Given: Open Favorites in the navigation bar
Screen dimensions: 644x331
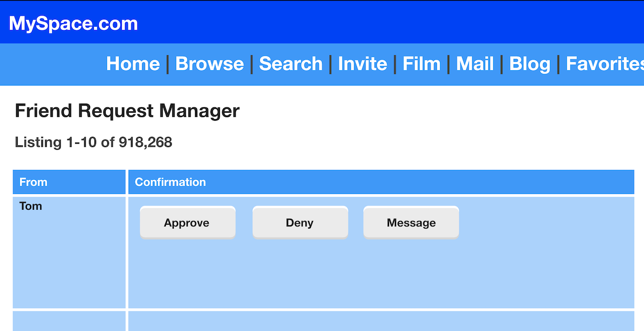Looking at the screenshot, I should [604, 64].
